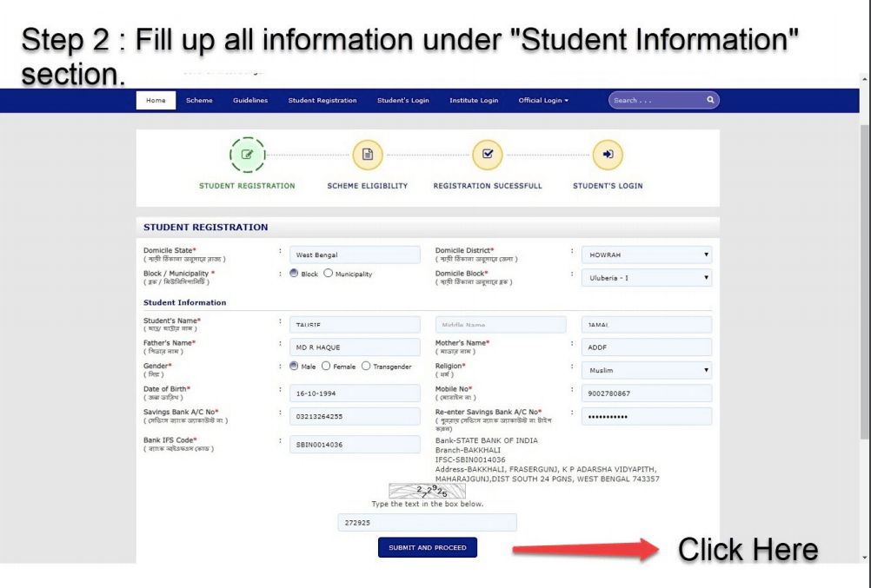Choose Male gender option
This screenshot has width=871, height=588.
(294, 366)
